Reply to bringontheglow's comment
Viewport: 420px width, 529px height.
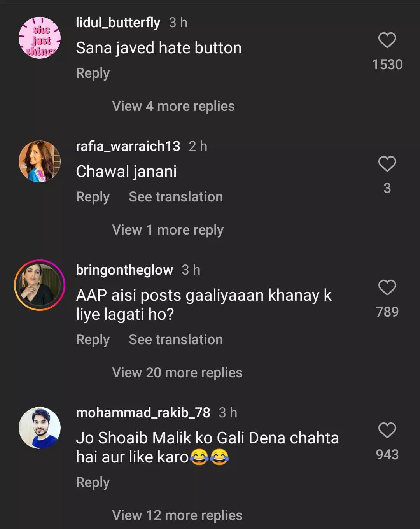(93, 340)
